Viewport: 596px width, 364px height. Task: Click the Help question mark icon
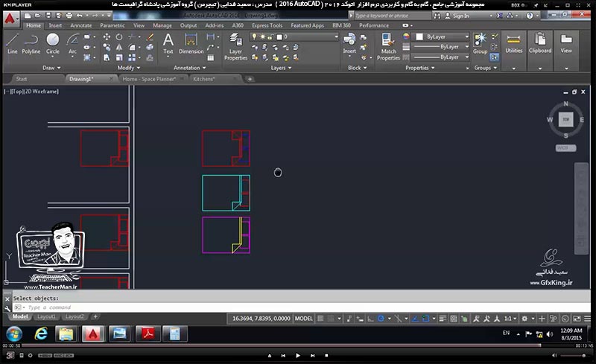(x=530, y=16)
